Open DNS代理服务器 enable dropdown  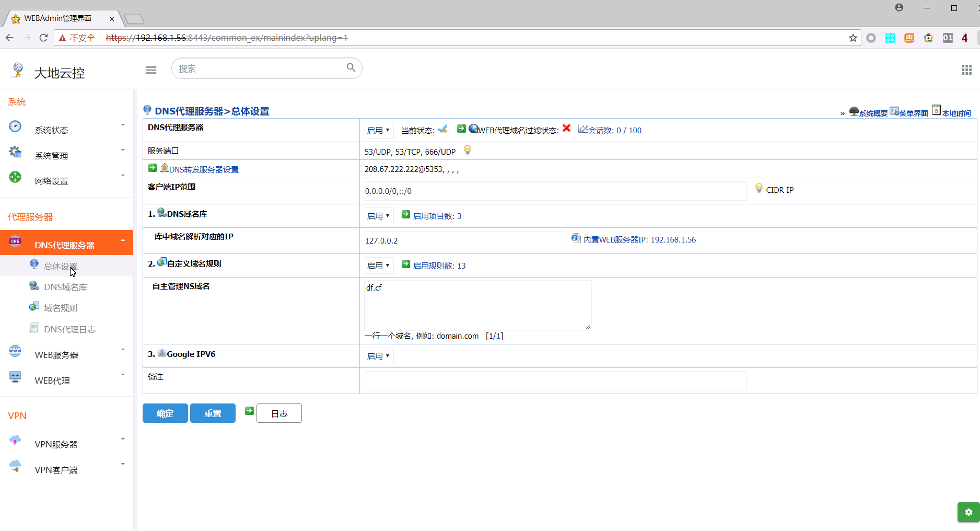click(x=378, y=130)
